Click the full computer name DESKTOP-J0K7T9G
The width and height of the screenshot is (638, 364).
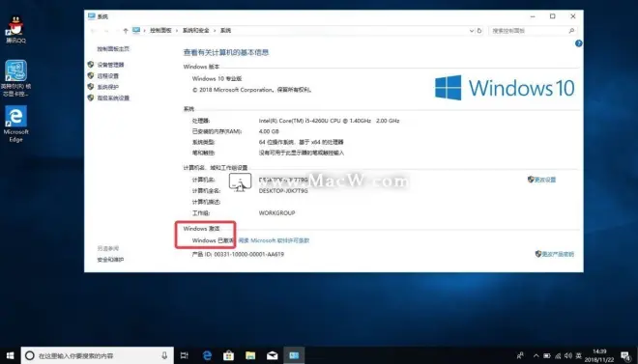(283, 190)
